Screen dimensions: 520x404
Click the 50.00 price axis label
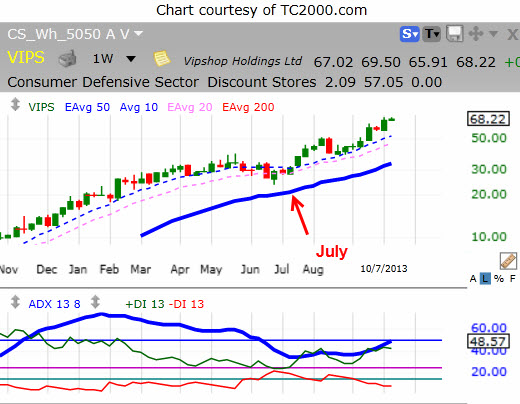point(489,138)
